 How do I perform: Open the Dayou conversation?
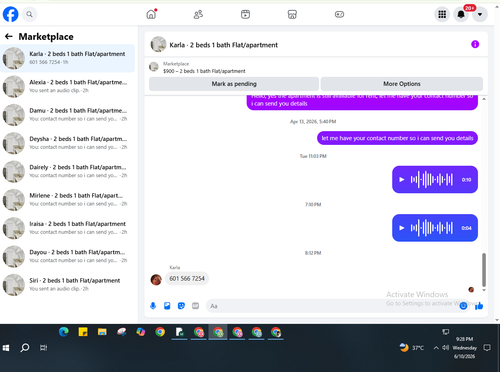click(x=67, y=256)
